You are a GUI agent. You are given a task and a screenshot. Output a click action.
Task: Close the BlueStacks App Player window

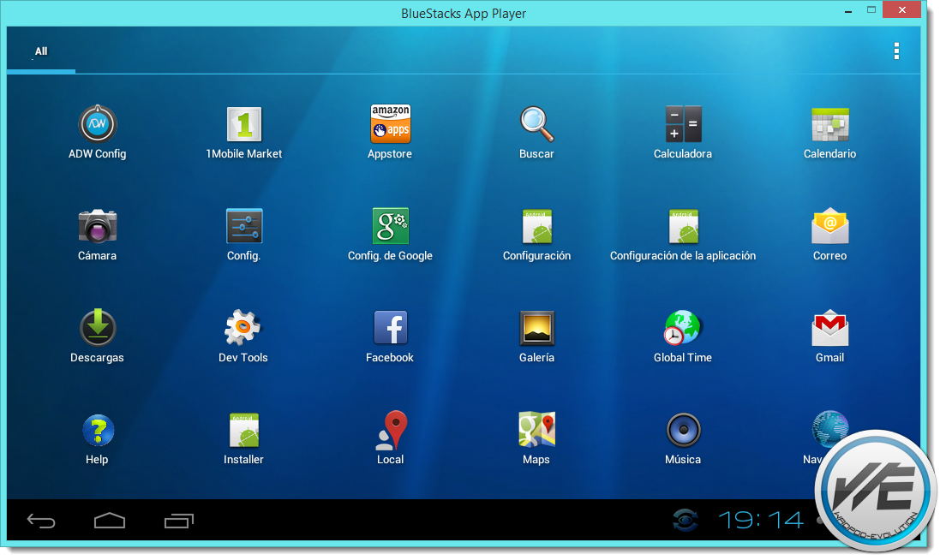tap(901, 9)
